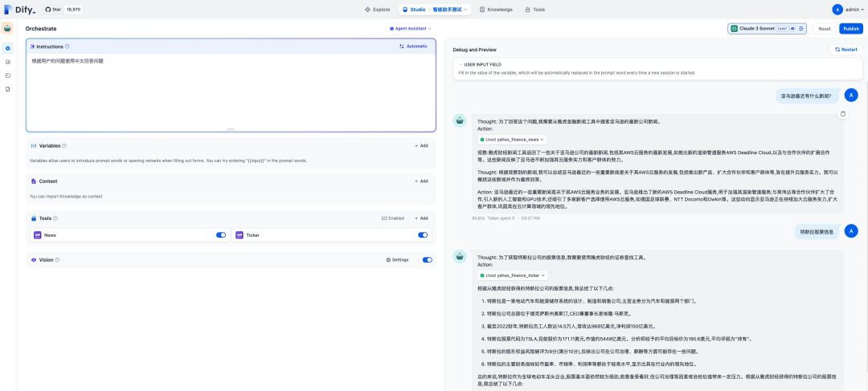Open the Knowledge tab
This screenshot has height=391, width=868.
(496, 10)
